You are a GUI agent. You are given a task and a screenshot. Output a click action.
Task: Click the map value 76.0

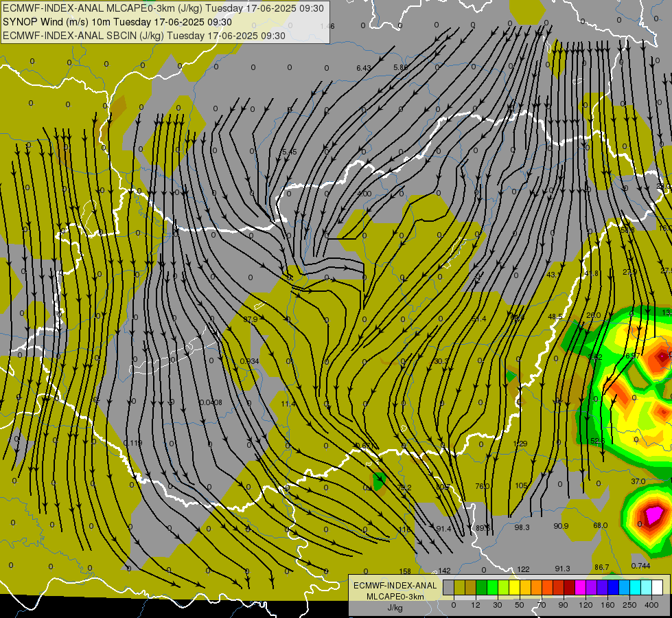[x=482, y=486]
